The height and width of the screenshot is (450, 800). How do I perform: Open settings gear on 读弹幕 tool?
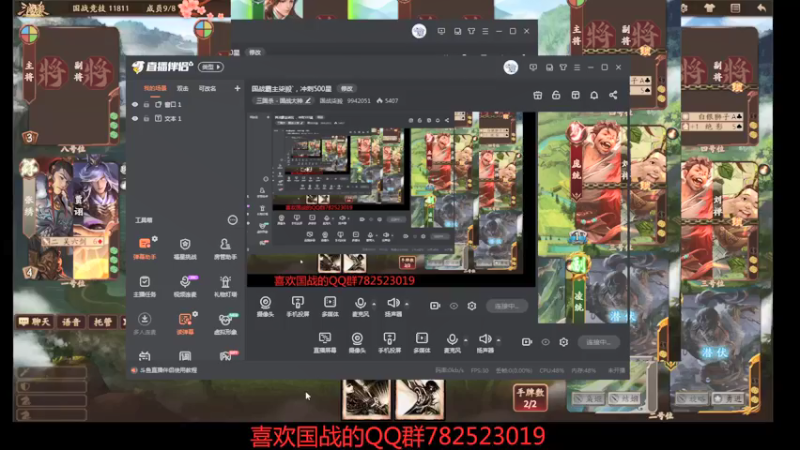(x=195, y=314)
